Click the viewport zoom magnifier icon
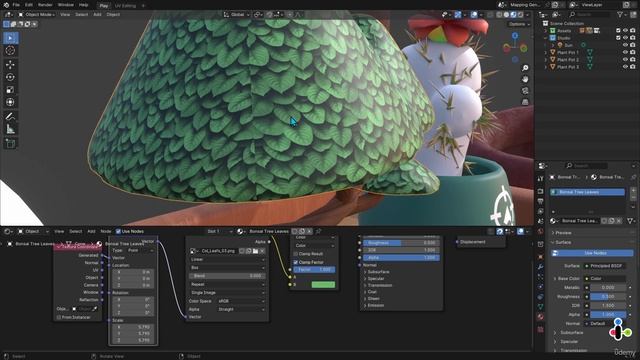 525,68
